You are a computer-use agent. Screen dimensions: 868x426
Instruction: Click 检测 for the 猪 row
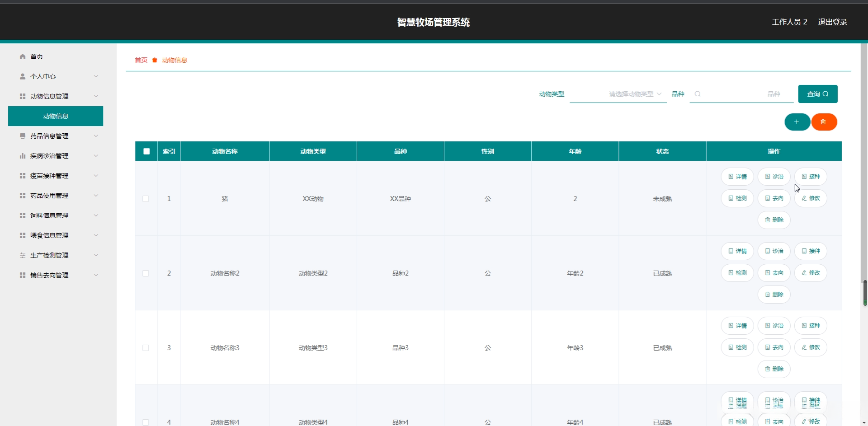pos(737,198)
